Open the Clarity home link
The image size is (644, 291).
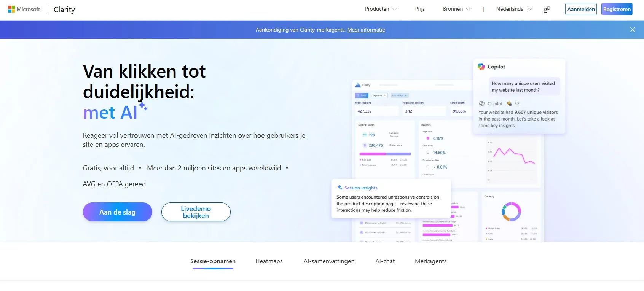pos(64,10)
